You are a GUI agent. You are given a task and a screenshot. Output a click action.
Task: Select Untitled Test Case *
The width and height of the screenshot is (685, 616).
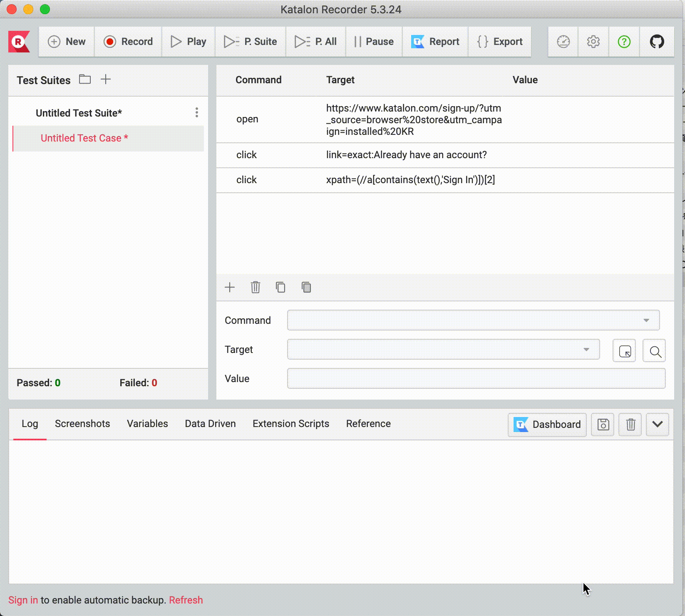click(108, 138)
